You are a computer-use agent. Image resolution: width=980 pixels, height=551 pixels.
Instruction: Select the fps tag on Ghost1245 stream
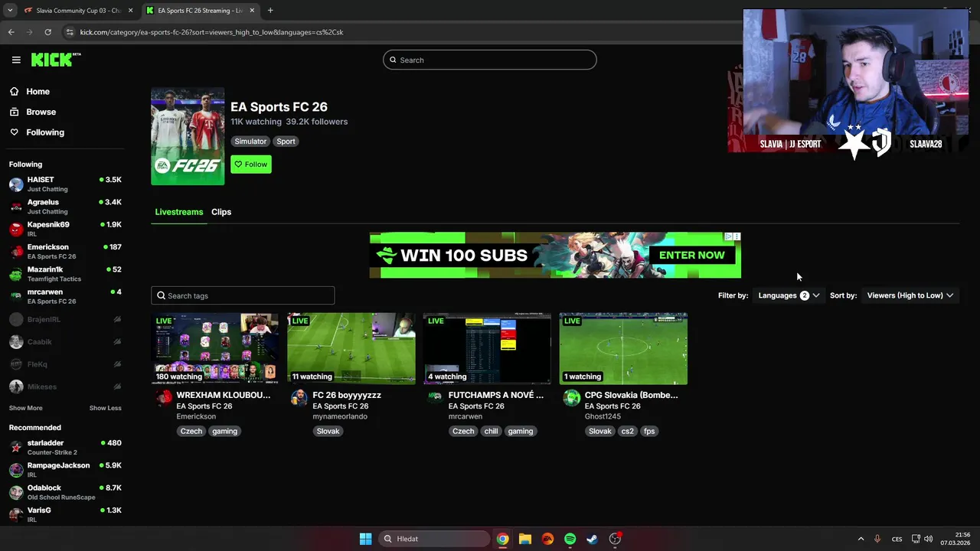[649, 431]
